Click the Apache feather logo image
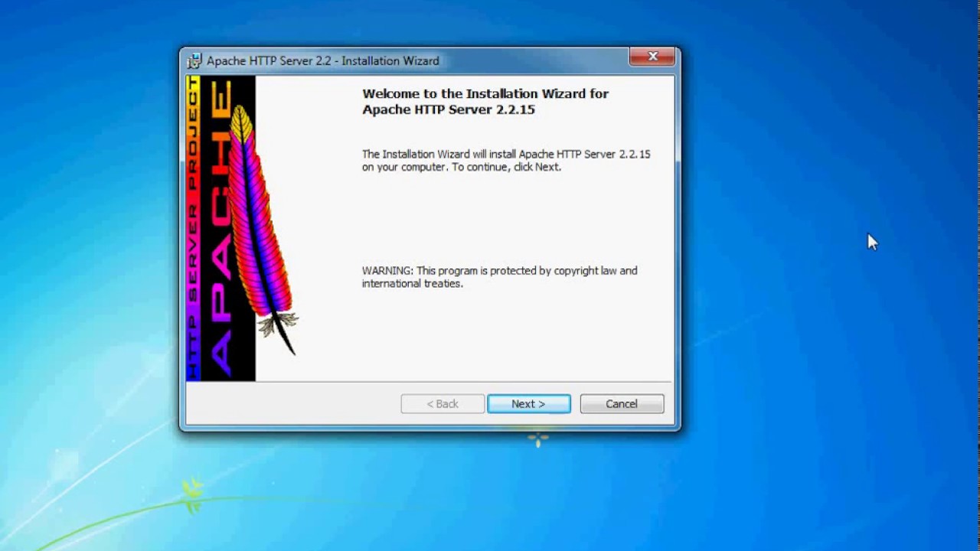980x551 pixels. click(x=242, y=228)
